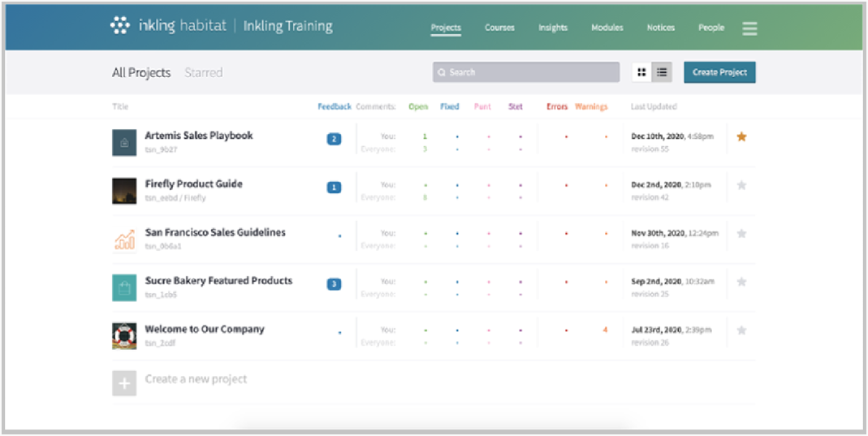The image size is (868, 436).
Task: Open Sucre Bakery Featured Products title
Action: point(218,281)
